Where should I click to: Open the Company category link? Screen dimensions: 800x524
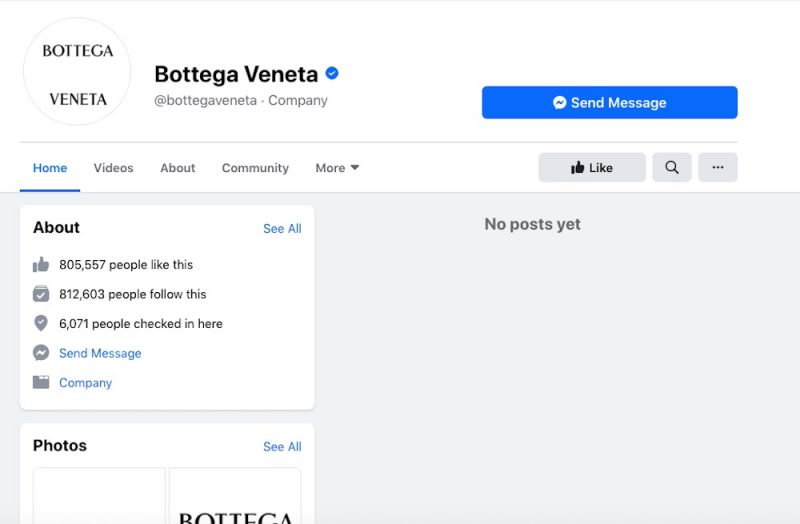pos(85,383)
